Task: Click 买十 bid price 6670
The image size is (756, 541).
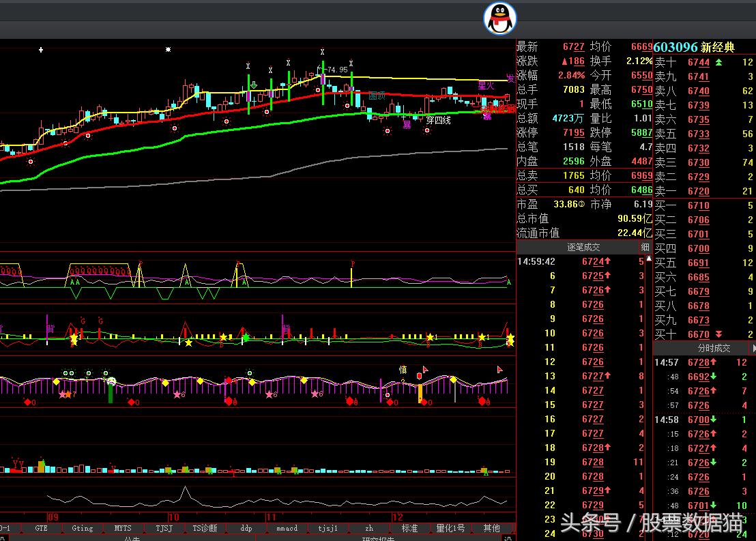Action: pyautogui.click(x=699, y=334)
